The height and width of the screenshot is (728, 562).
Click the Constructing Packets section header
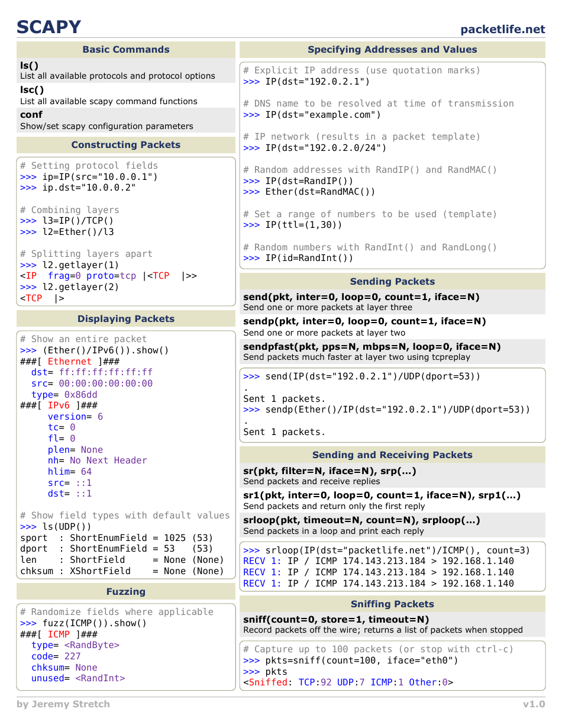click(x=125, y=145)
